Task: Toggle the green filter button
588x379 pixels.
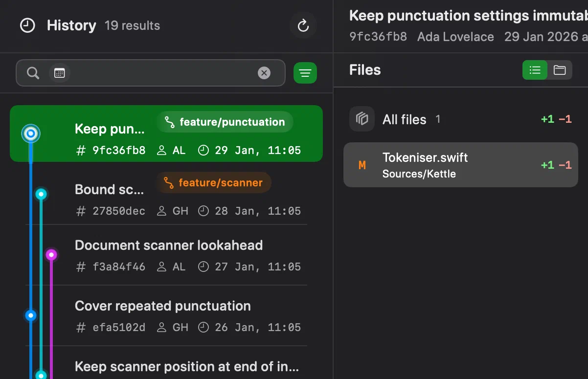Action: coord(305,73)
